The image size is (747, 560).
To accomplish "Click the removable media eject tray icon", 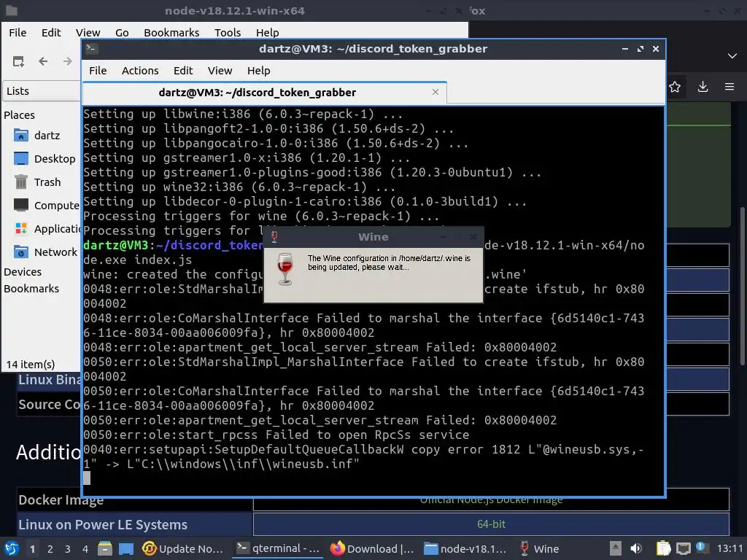I will [616, 548].
